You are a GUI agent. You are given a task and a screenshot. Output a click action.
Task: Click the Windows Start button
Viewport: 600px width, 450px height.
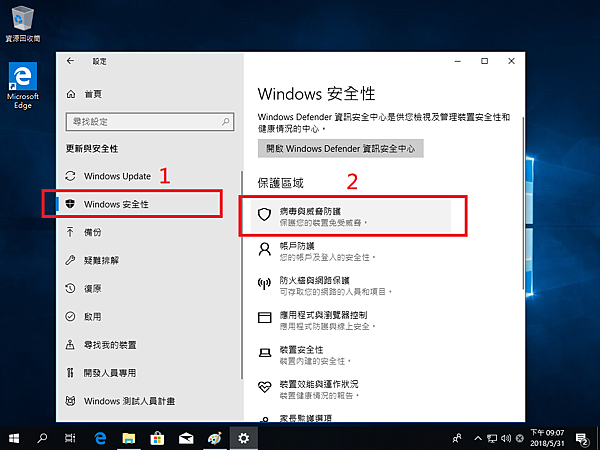[x=16, y=438]
